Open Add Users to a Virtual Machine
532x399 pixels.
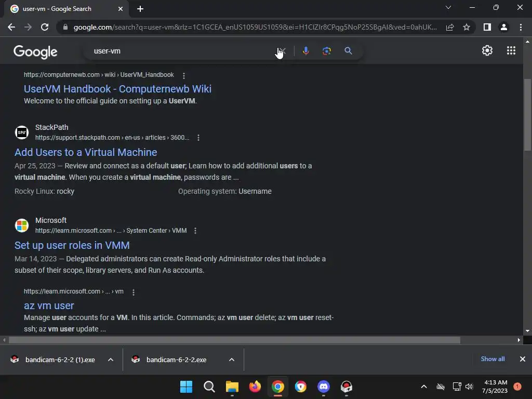click(x=86, y=152)
